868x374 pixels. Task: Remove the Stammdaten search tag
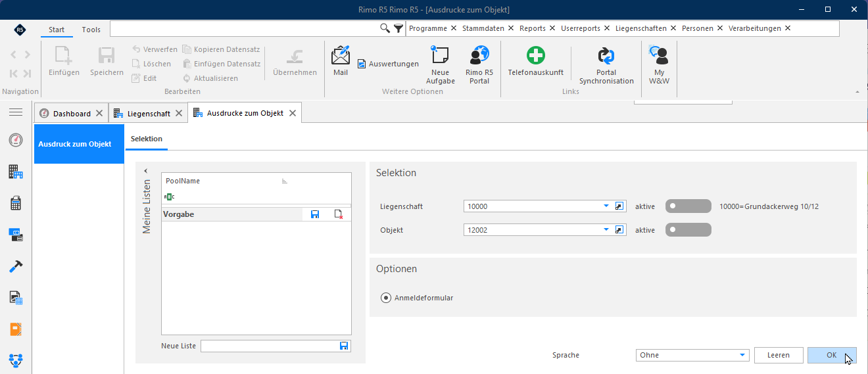[511, 28]
